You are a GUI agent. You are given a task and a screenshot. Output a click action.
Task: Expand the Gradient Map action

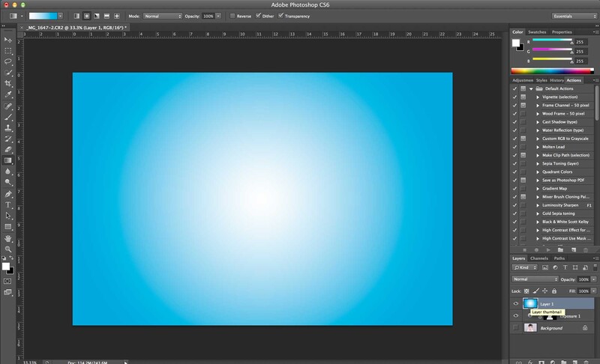pos(538,189)
